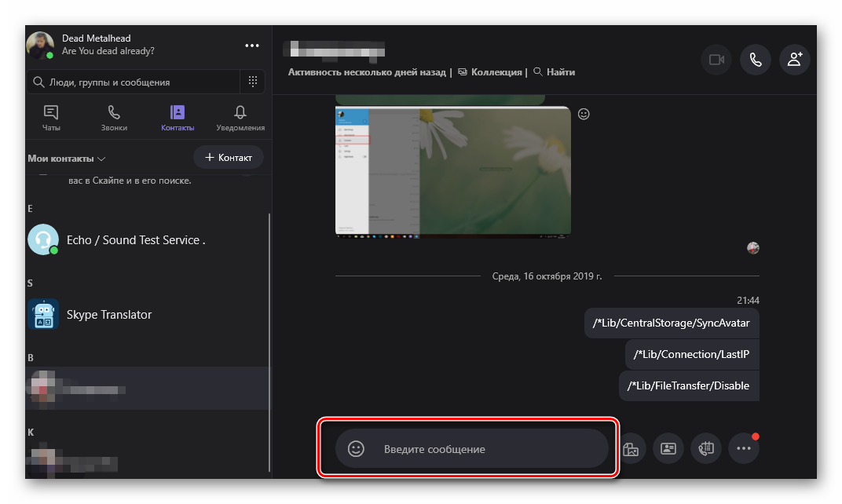Viewport: 842px width, 504px height.
Task: Add a person to this conversation
Action: click(795, 60)
